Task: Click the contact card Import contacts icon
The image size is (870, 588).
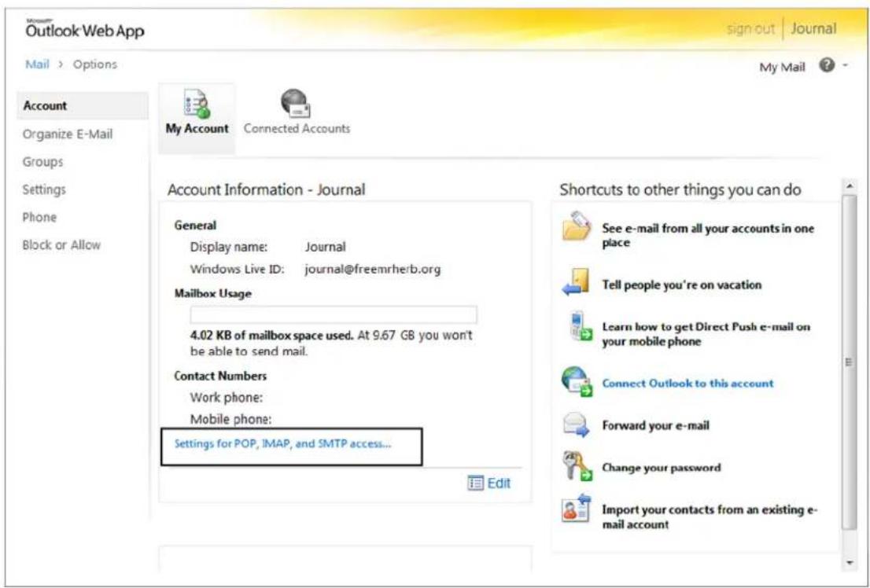Action: click(x=577, y=507)
